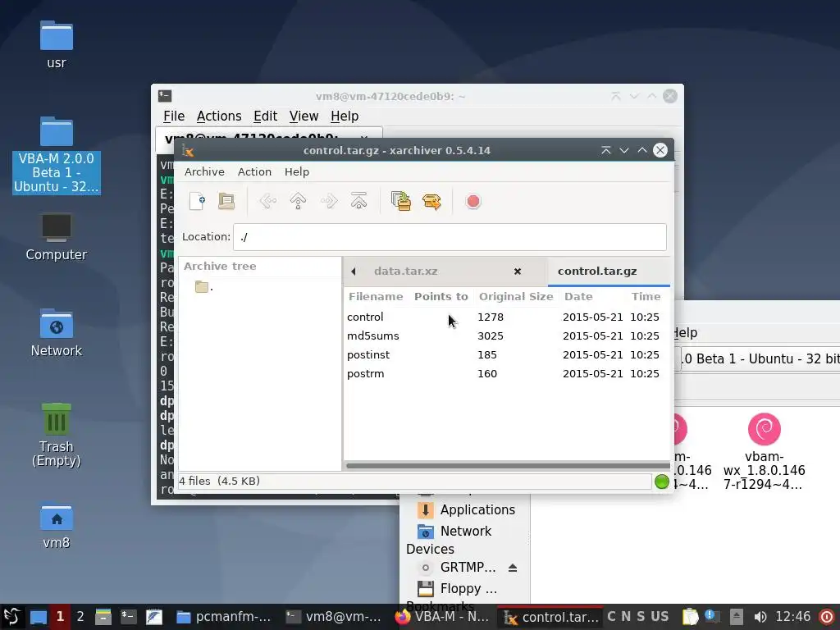Image resolution: width=840 pixels, height=630 pixels.
Task: Click the Forward arrow in xarchiver toolbar
Action: click(329, 202)
